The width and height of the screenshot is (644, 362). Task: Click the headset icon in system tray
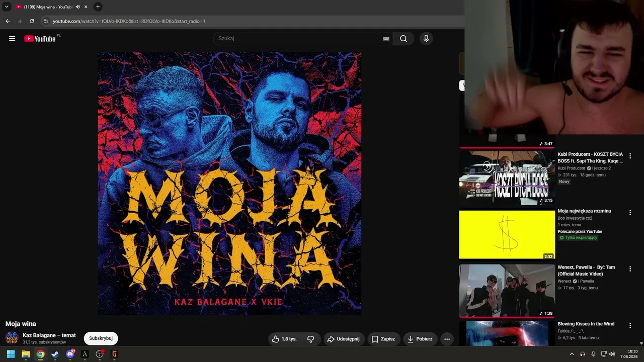(583, 354)
